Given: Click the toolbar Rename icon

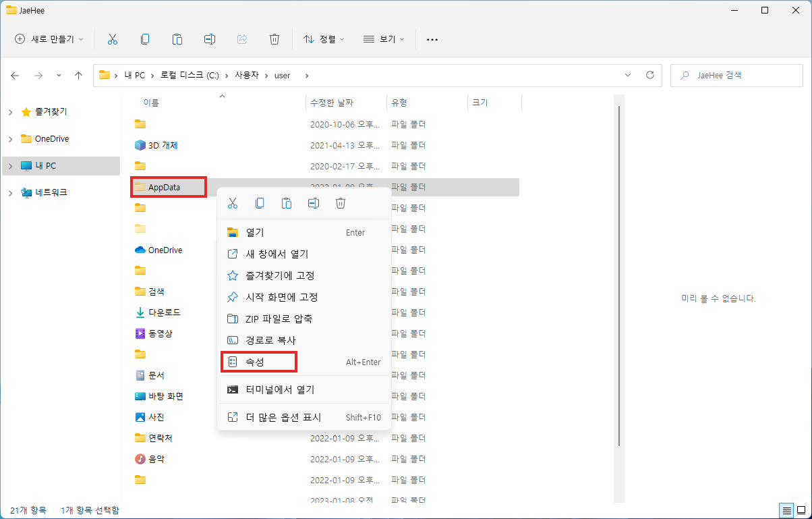Looking at the screenshot, I should [x=210, y=39].
